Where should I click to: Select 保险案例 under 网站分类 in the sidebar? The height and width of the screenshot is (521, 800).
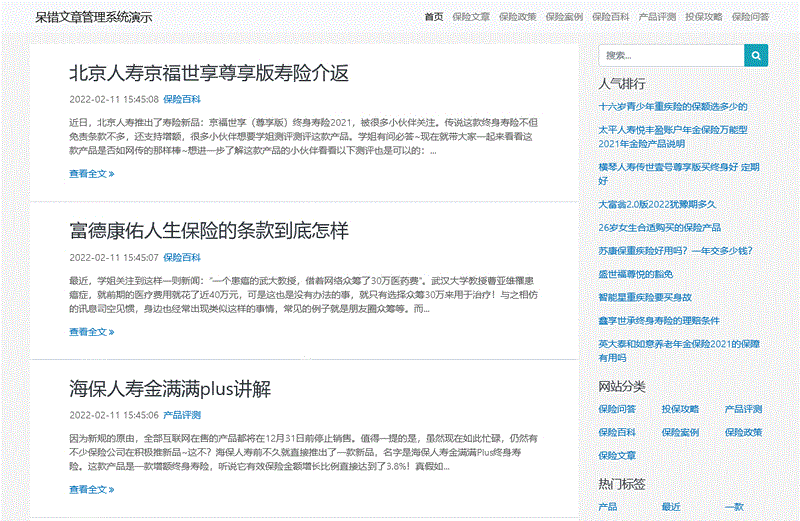[680, 432]
